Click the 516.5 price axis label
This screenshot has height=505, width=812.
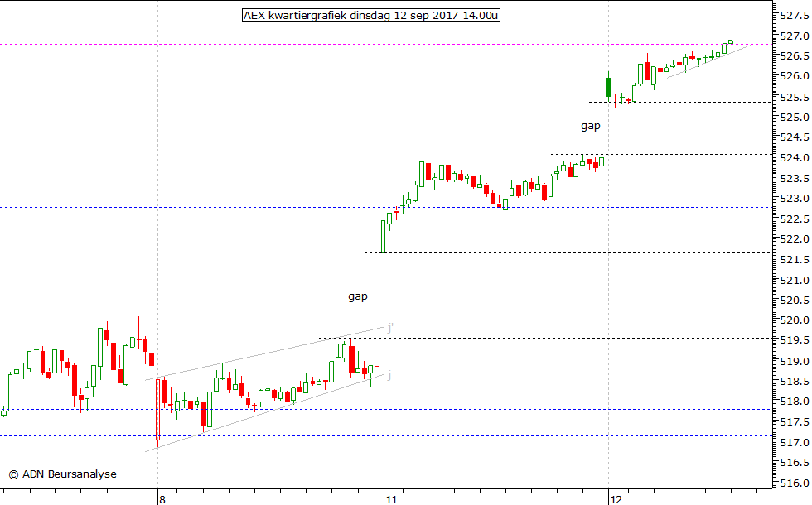click(795, 463)
